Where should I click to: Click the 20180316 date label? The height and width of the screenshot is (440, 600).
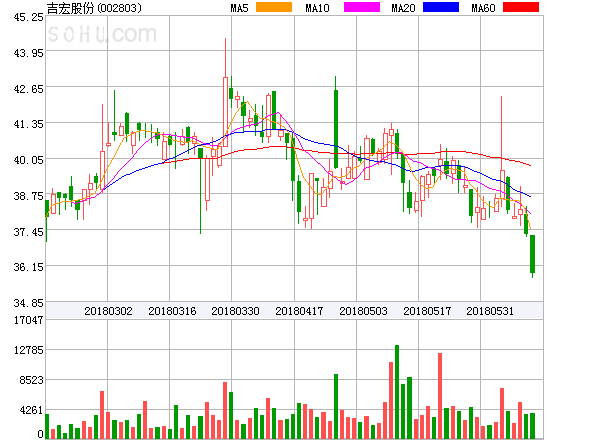[172, 311]
